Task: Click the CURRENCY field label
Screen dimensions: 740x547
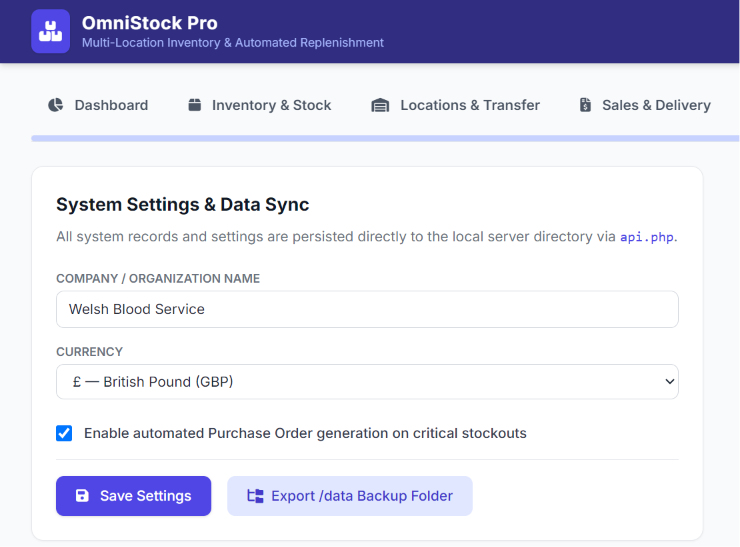Action: coord(89,352)
